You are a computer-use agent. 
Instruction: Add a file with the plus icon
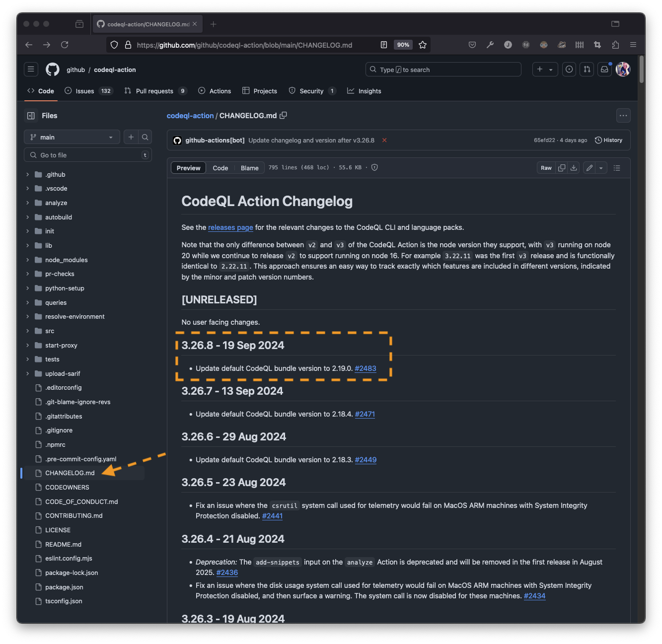point(131,137)
